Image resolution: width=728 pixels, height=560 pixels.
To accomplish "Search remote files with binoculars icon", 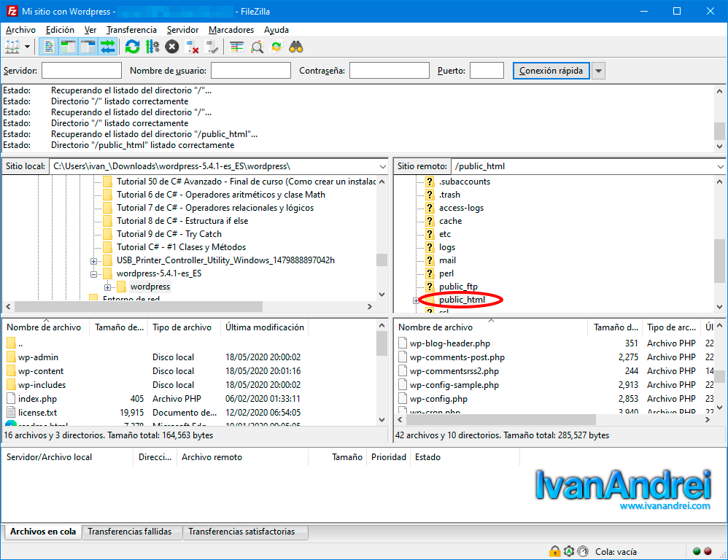I will click(x=296, y=47).
